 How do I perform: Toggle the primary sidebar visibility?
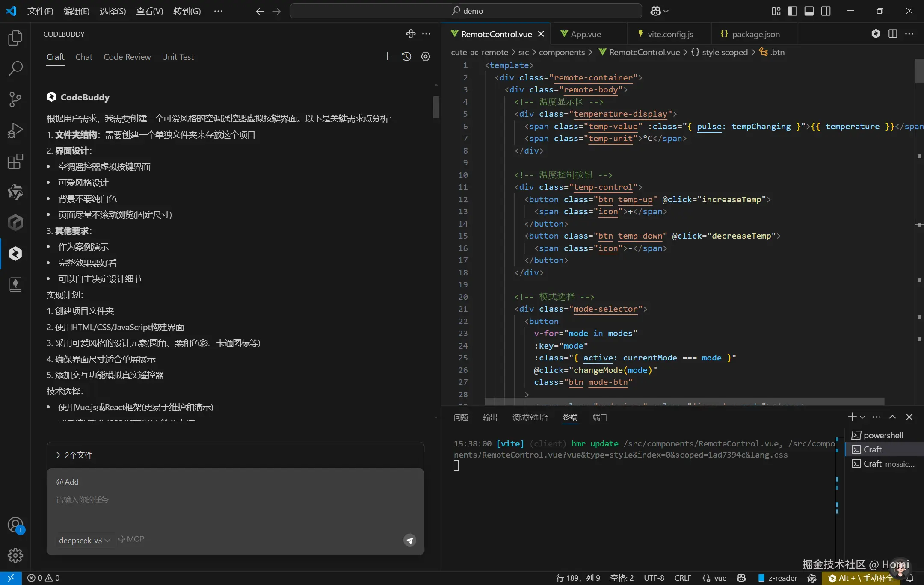pos(792,11)
